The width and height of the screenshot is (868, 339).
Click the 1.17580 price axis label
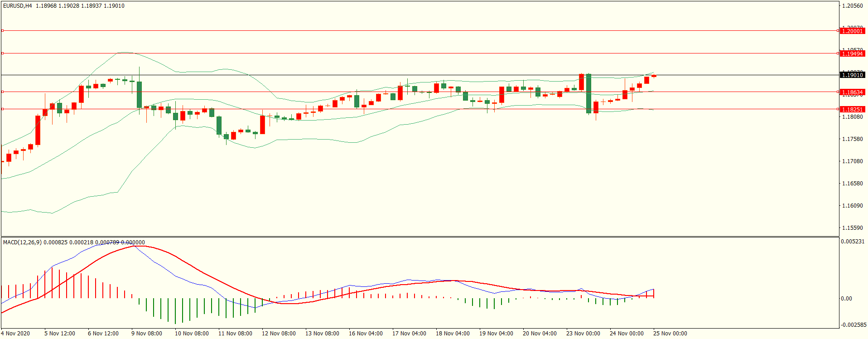852,139
